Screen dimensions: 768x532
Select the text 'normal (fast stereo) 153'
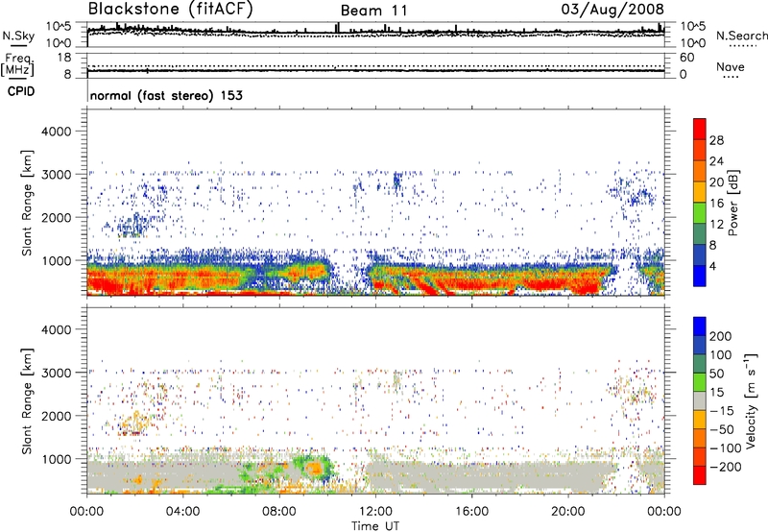[x=166, y=95]
